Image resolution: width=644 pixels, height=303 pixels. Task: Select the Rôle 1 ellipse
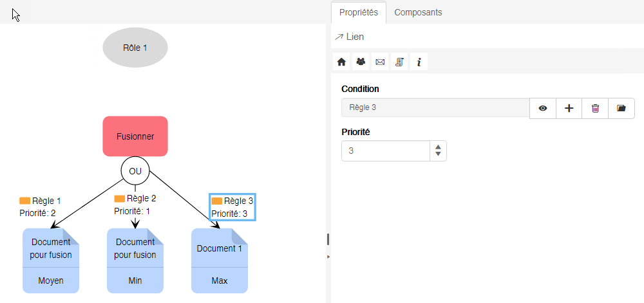coord(135,48)
